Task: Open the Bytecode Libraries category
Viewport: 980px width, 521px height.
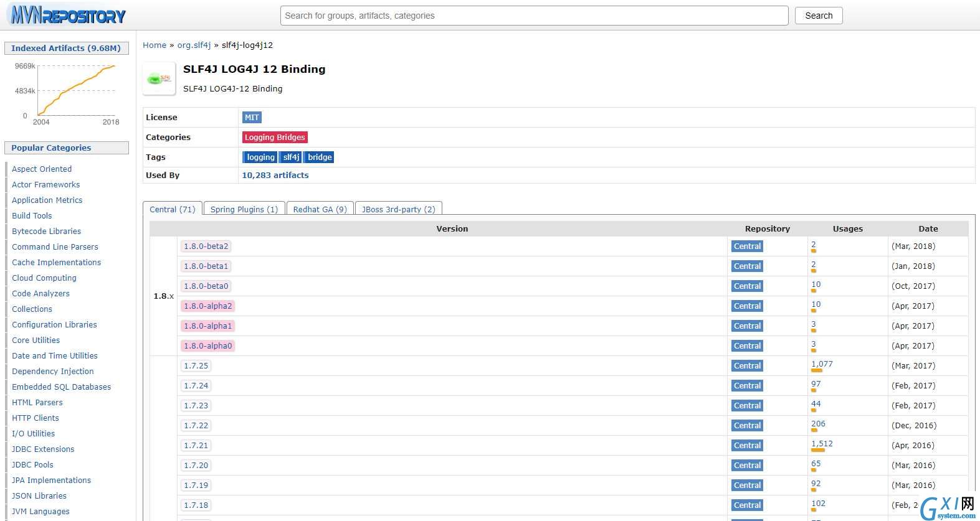Action: tap(46, 232)
